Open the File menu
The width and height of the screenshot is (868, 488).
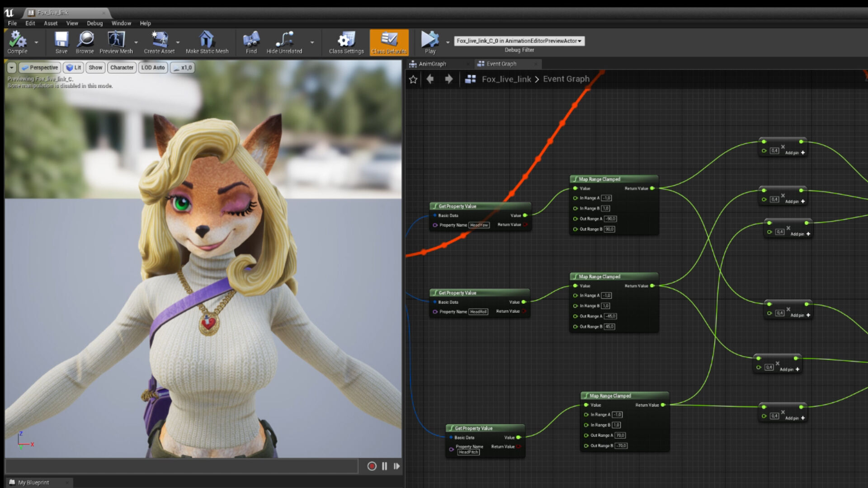[x=12, y=23]
